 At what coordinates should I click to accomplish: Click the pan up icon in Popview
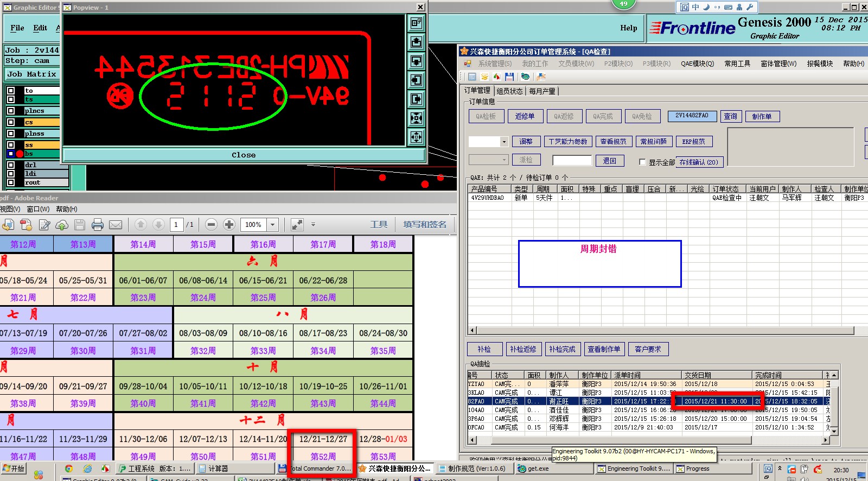tap(416, 42)
